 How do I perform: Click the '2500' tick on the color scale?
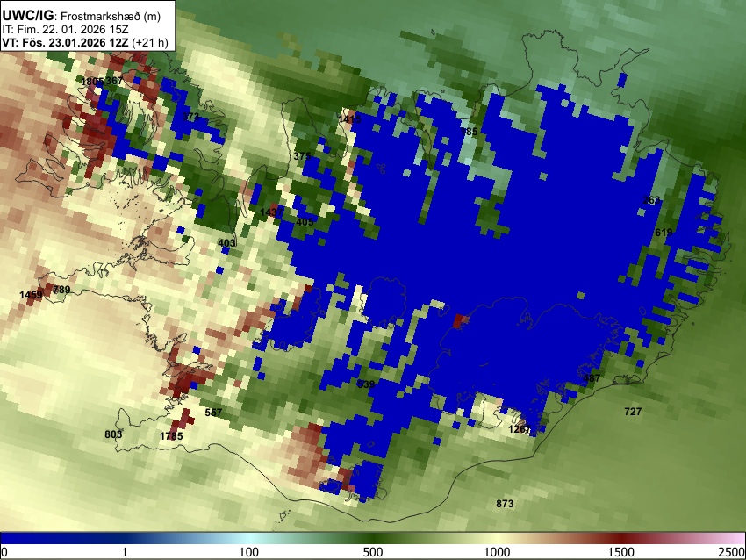point(732,552)
